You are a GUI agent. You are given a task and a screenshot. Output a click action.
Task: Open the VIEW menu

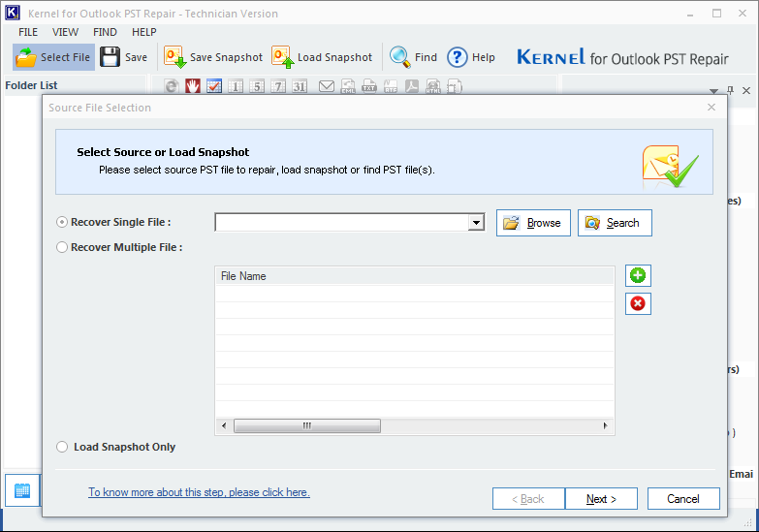[65, 32]
